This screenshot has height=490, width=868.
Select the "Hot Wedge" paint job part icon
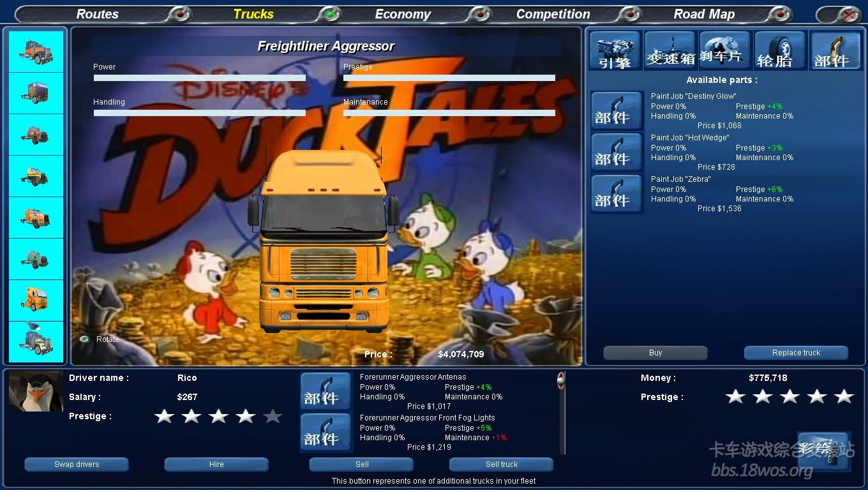tap(617, 152)
